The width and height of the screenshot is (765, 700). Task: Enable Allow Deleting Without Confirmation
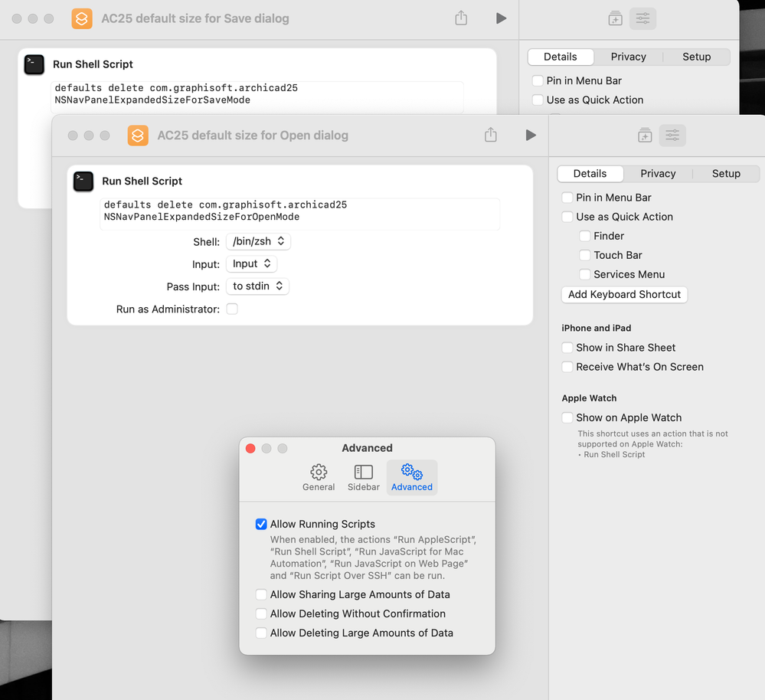coord(261,613)
